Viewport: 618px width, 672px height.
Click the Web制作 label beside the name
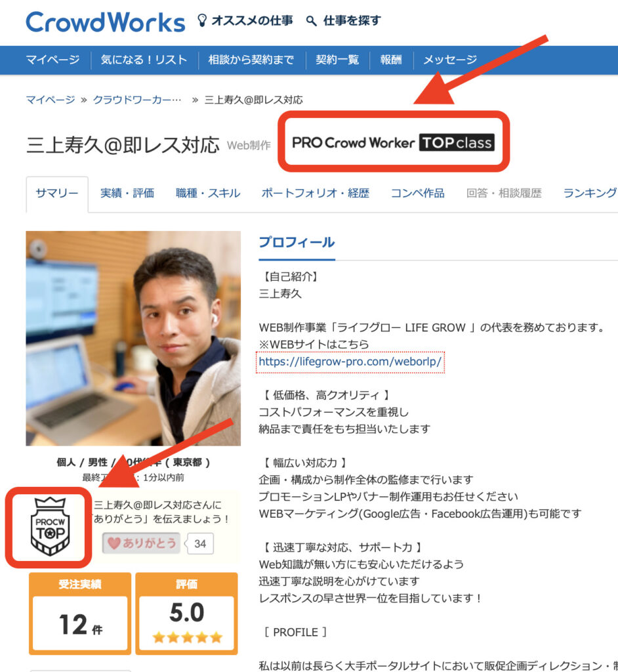[x=249, y=146]
